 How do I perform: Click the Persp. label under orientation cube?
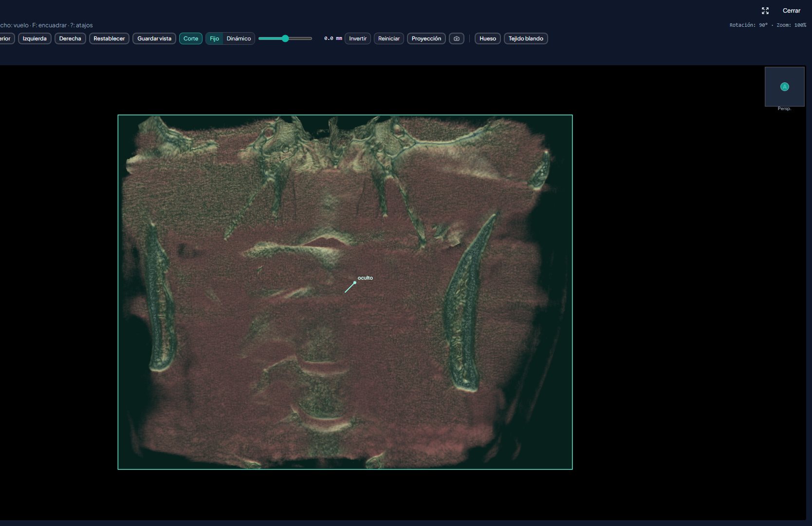click(784, 109)
